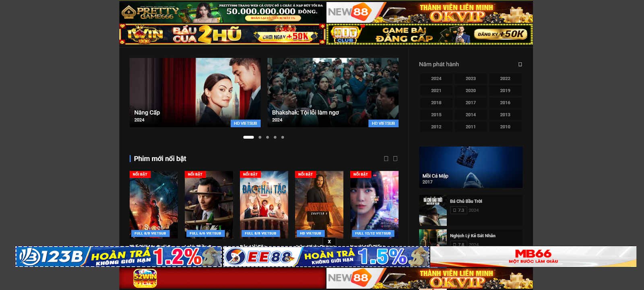Jump to fifth carousel dot
Viewport: 644px width, 290px height.
[x=283, y=137]
